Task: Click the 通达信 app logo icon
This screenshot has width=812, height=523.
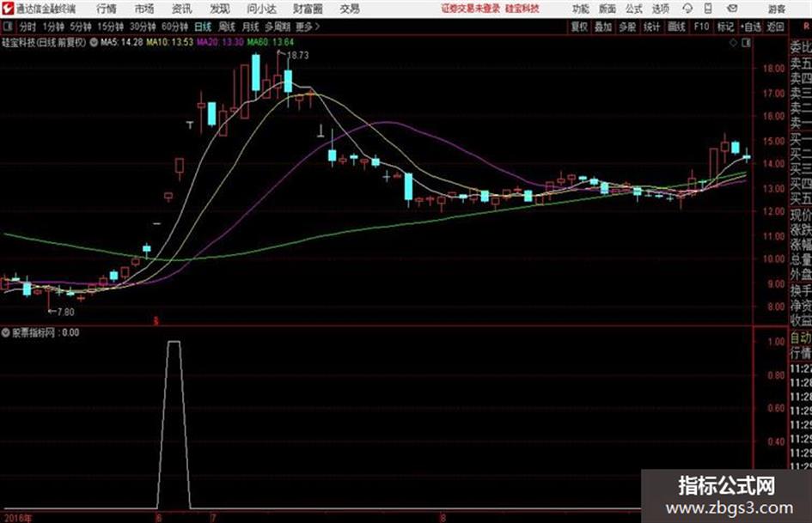Action: [x=7, y=9]
